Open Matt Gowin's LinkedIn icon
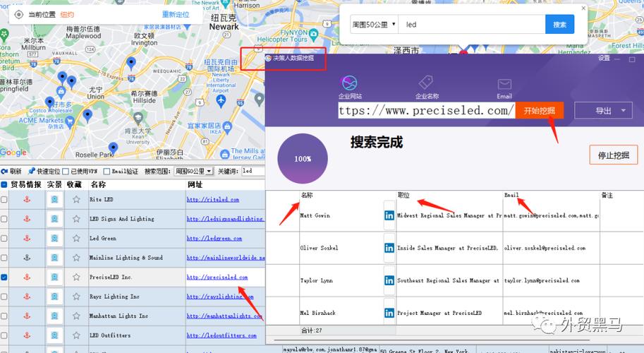Viewport: 644px width, 353px height. point(389,215)
